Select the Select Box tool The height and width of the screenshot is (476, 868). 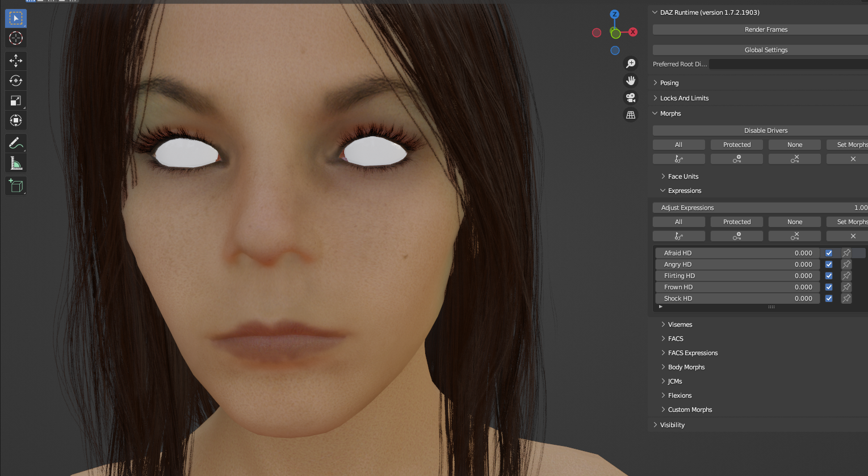(x=16, y=19)
